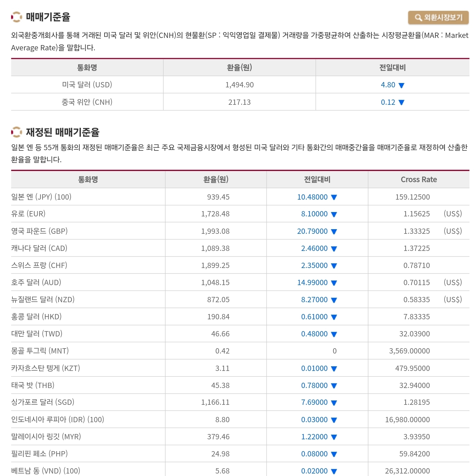Click the down-arrow icon beside 0.48000
Image resolution: width=475 pixels, height=476 pixels.
coord(334,335)
